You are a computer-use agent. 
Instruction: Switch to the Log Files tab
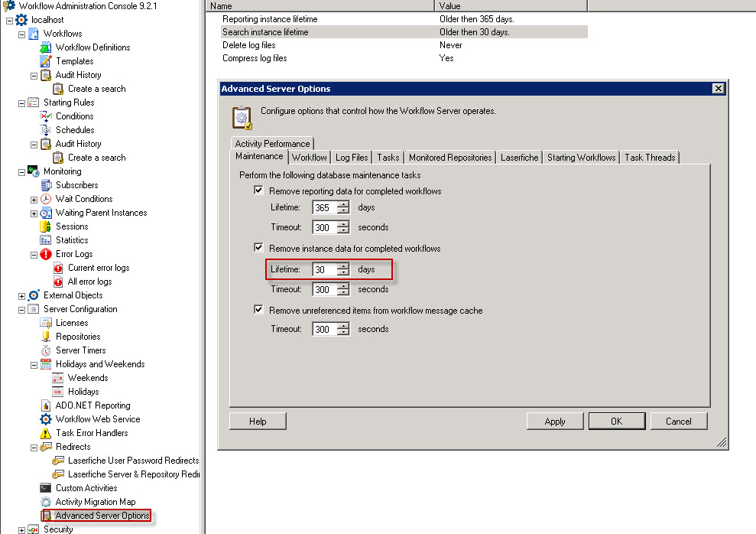[x=352, y=158]
